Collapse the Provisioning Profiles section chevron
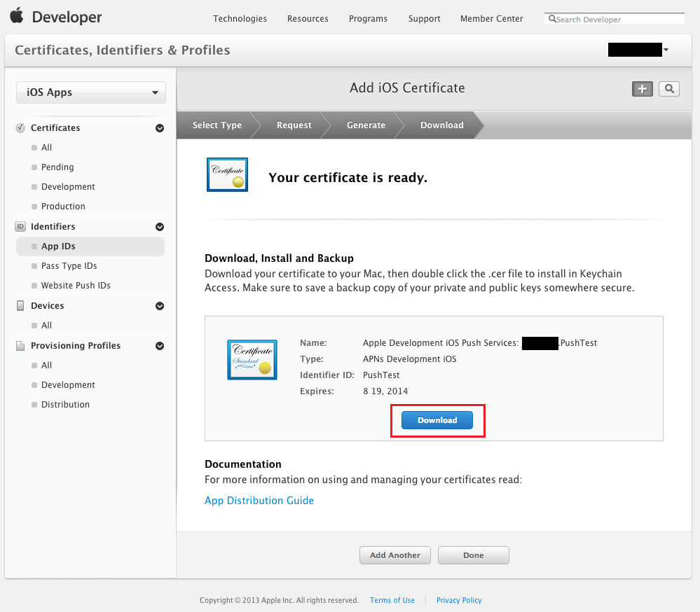 [x=159, y=346]
